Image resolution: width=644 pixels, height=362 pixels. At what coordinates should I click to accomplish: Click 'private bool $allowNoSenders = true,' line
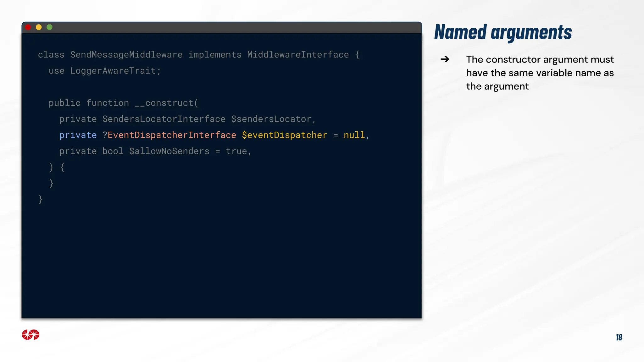[x=155, y=151]
